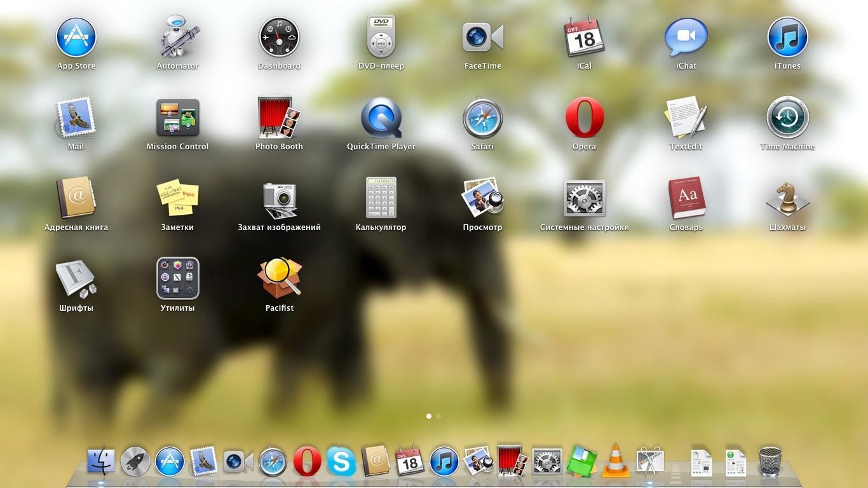Open Opera in the Launchpad grid
This screenshot has width=868, height=488.
(x=585, y=118)
